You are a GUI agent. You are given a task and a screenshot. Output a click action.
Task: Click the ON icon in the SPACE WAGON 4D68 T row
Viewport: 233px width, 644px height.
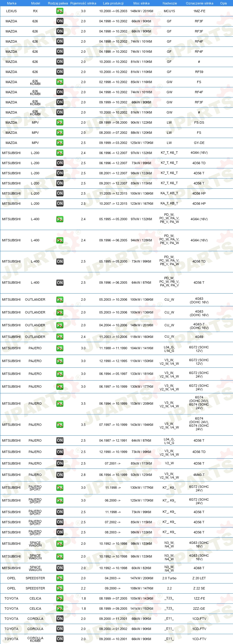60,568
